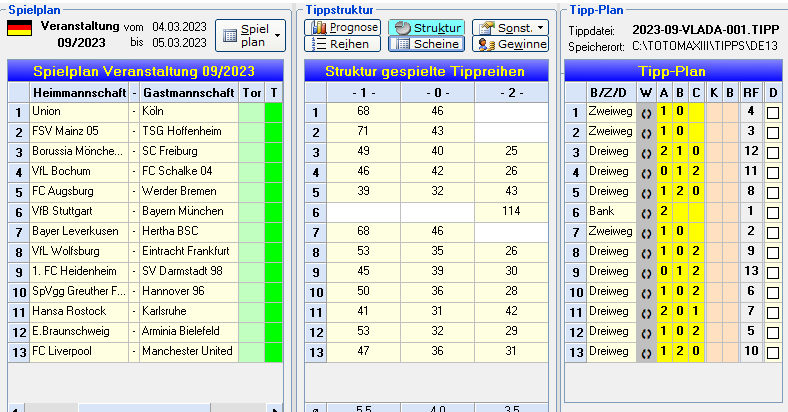Click the green T cell for VfB Stuttgart row
This screenshot has width=788, height=412.
pos(273,213)
